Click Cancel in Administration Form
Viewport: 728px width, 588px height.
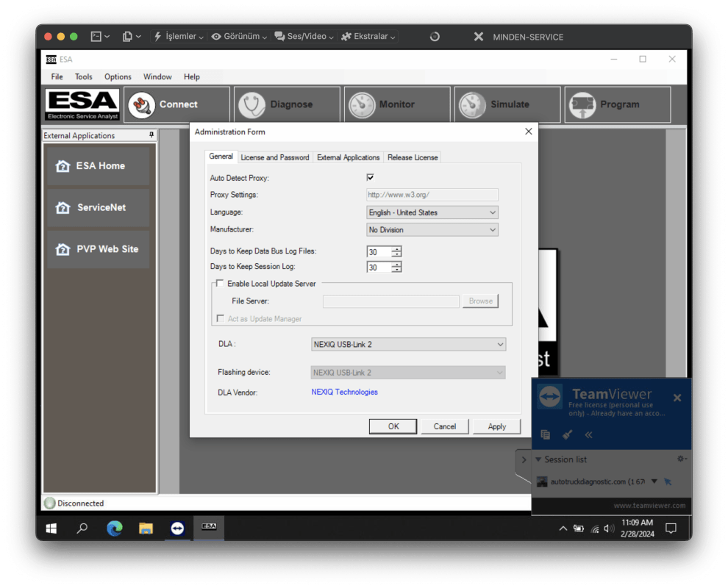445,426
